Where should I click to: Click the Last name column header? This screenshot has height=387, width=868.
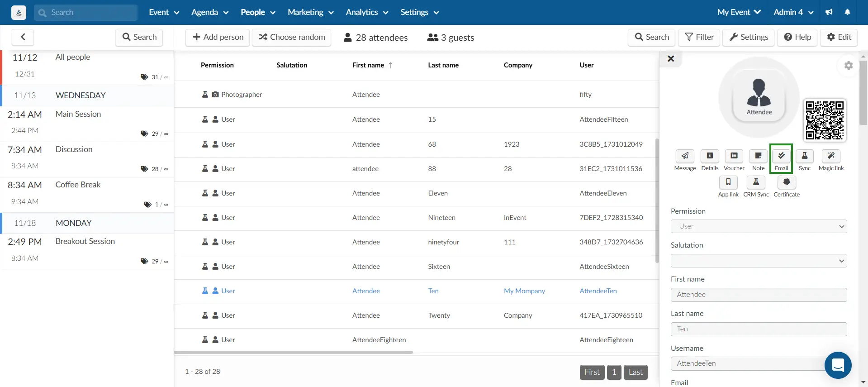click(x=443, y=65)
